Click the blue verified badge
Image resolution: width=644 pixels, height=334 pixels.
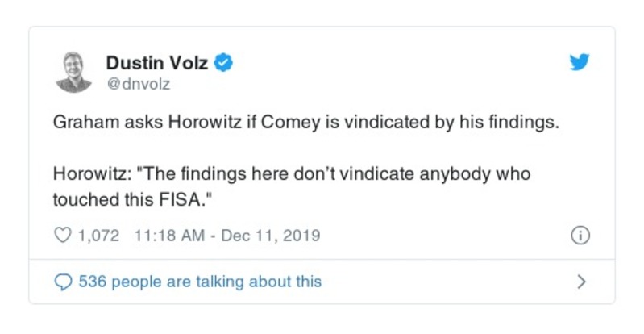[x=226, y=61]
